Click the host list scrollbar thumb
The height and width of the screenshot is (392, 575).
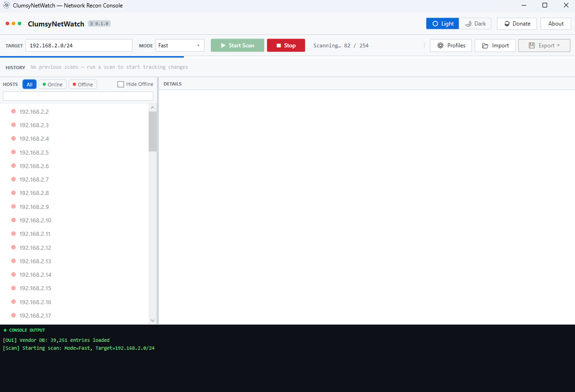(152, 131)
